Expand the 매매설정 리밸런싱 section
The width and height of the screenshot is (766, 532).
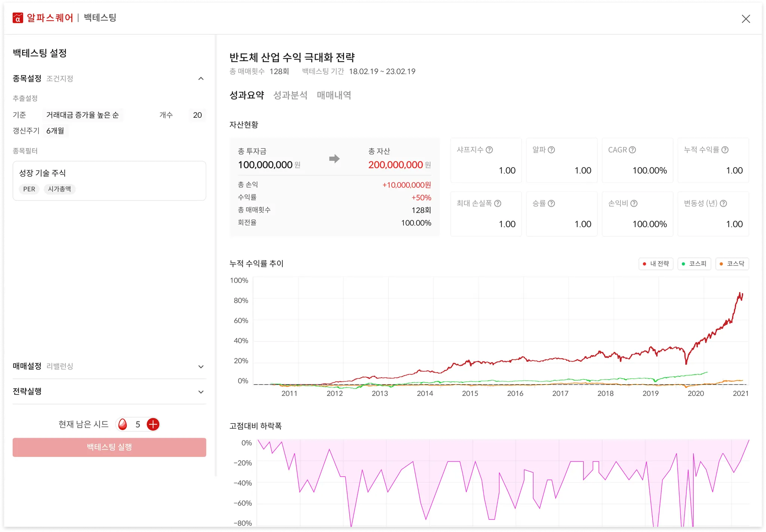(201, 367)
